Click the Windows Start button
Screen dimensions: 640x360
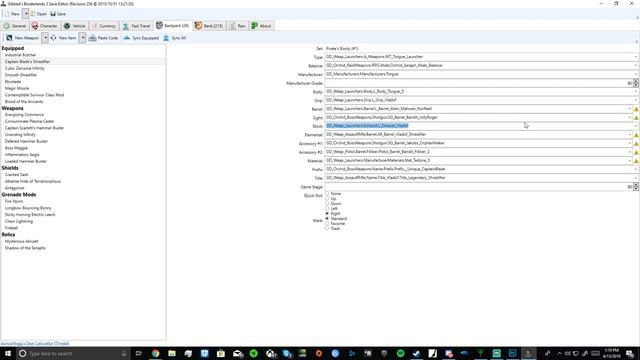[8, 353]
